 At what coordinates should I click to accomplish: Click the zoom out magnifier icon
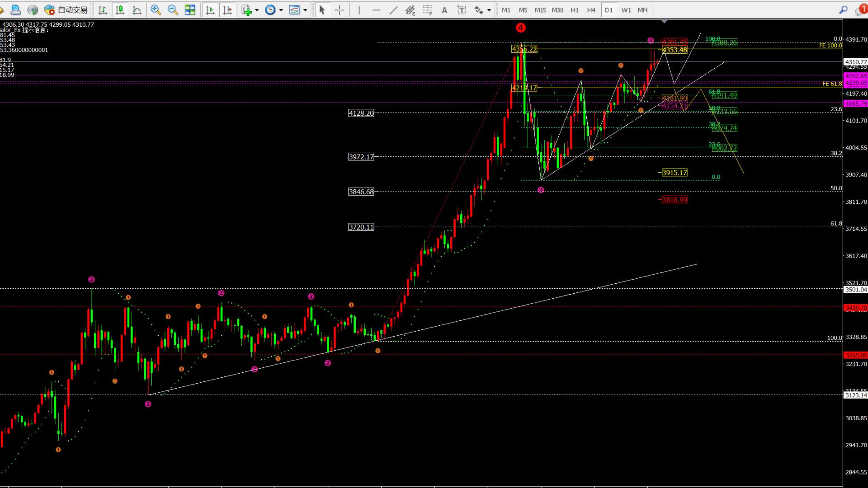click(173, 10)
